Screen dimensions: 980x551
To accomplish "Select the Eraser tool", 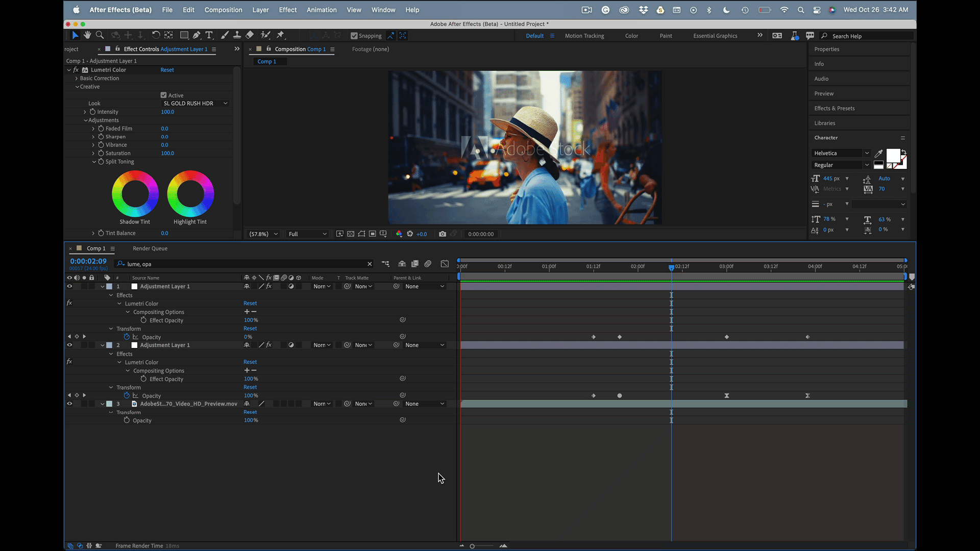I will 250,35.
